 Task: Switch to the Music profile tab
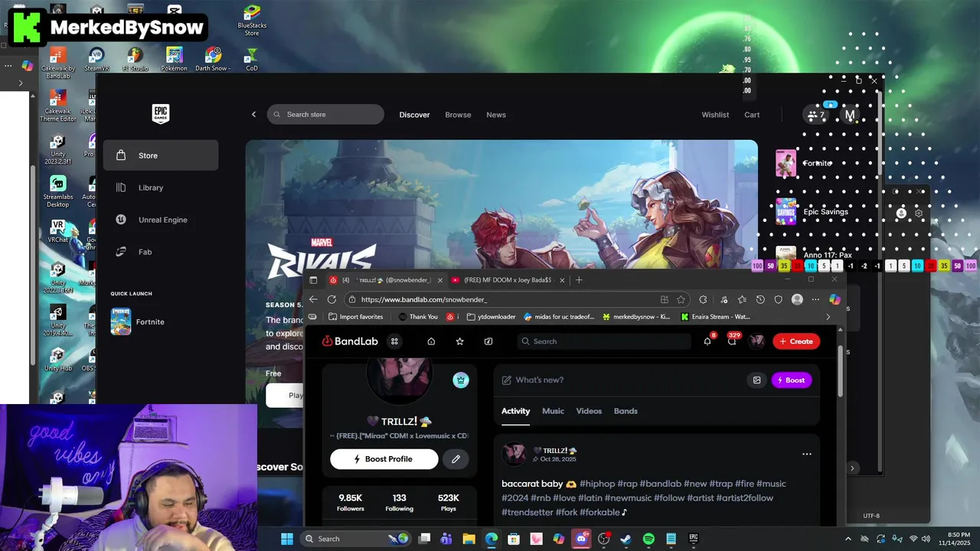coord(553,411)
